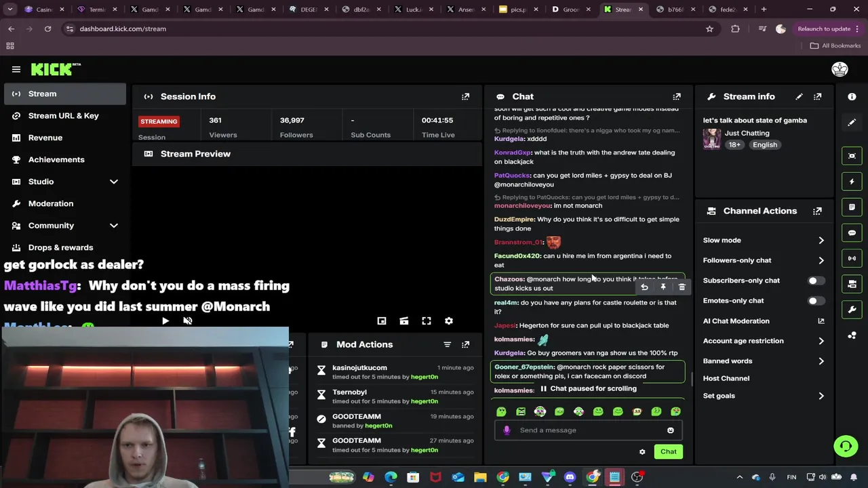The height and width of the screenshot is (488, 868).
Task: Toggle Subscribers-only chat
Action: [816, 281]
